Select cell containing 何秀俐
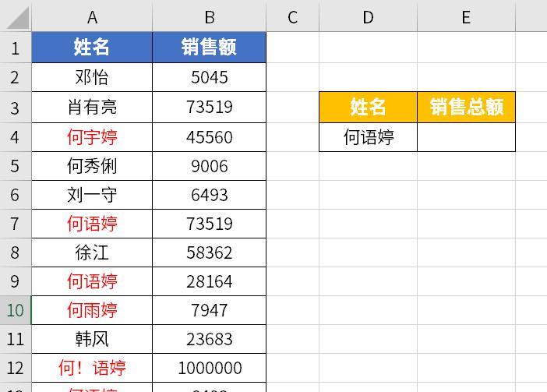Viewport: 547px width, 392px height. [92, 166]
